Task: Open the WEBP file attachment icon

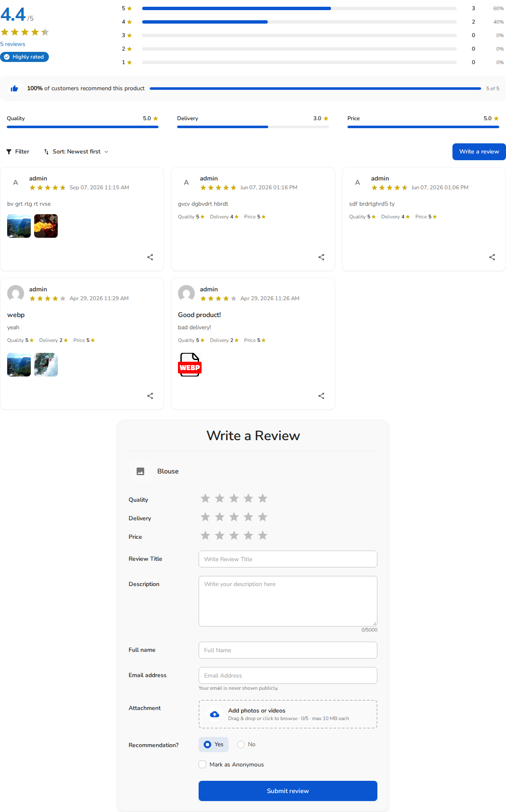Action: [x=190, y=365]
